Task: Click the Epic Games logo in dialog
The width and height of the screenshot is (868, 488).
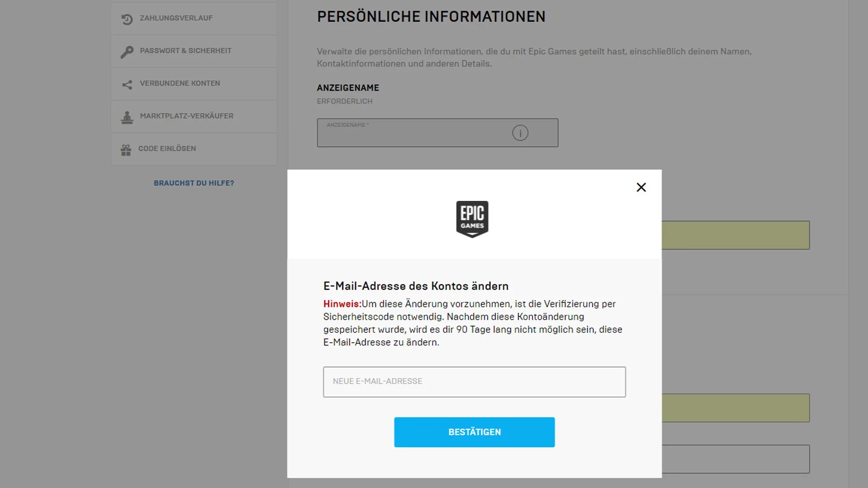Action: tap(472, 219)
